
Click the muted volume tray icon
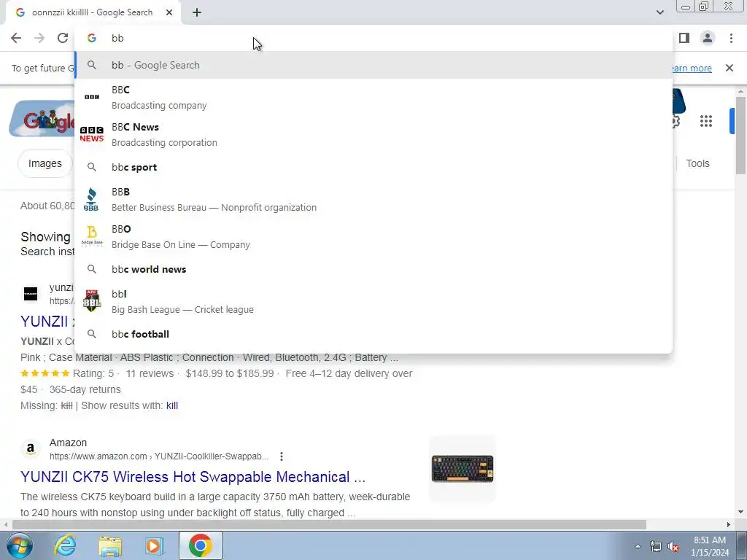pos(673,546)
